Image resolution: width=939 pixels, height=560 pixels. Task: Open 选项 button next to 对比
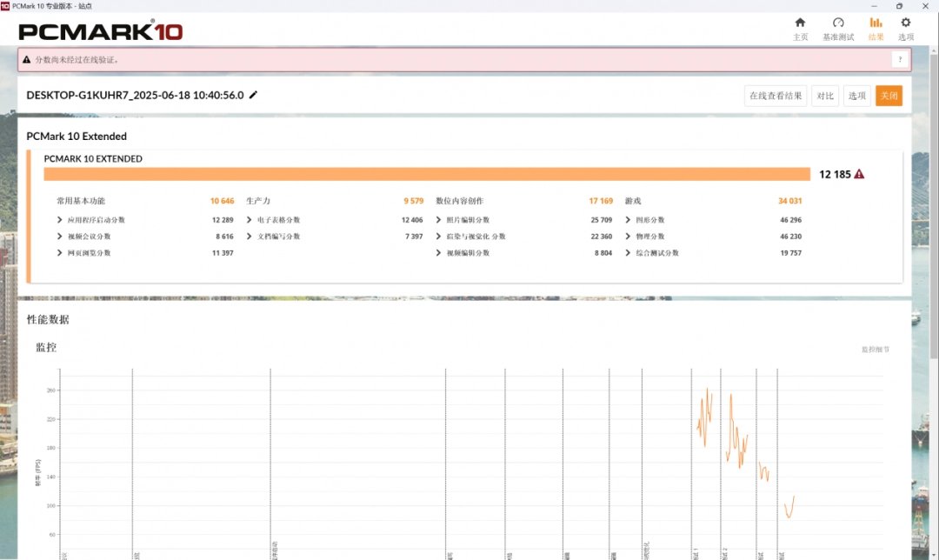(x=857, y=96)
